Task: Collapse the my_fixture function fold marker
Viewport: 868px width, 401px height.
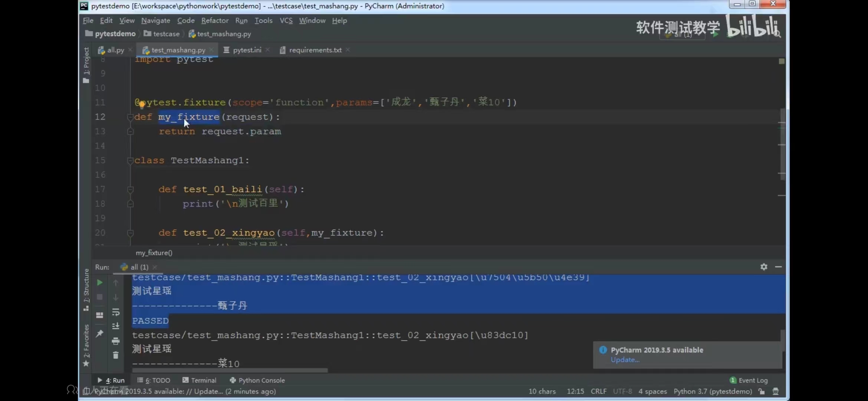Action: point(130,117)
